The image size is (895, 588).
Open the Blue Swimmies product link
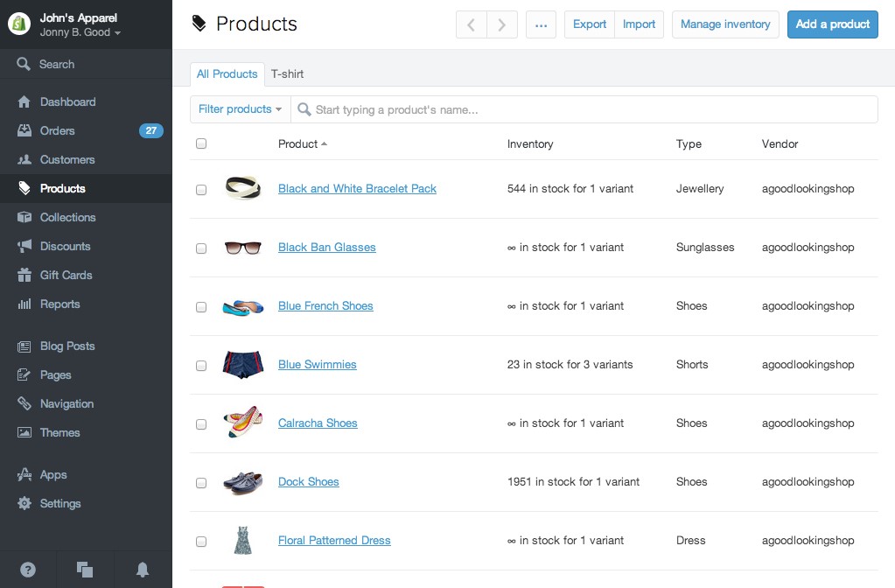[317, 365]
